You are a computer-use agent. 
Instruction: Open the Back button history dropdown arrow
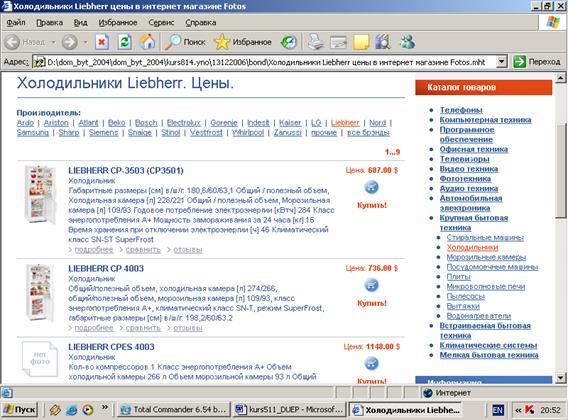coord(54,42)
